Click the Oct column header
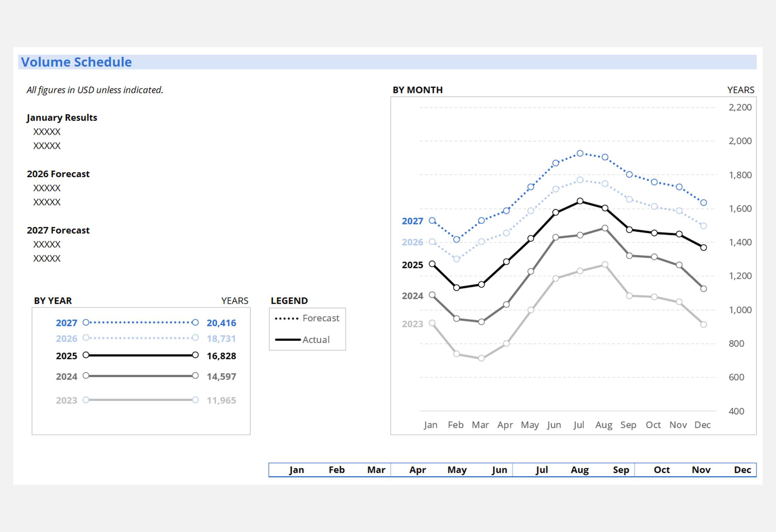 661,470
